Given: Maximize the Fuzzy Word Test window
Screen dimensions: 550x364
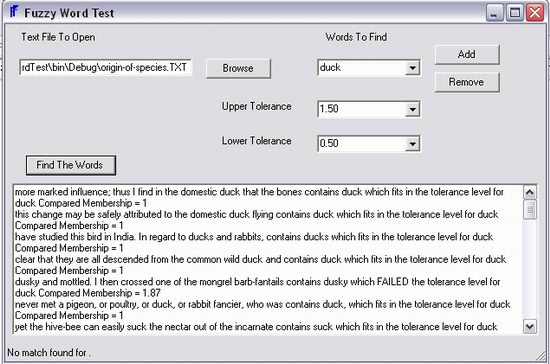Looking at the screenshot, I should tap(515, 13).
